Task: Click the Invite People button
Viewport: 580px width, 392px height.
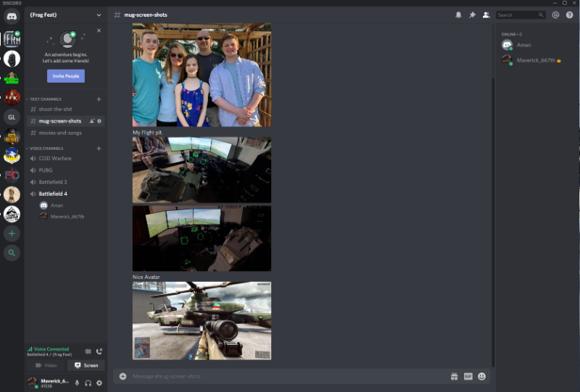Action: point(65,76)
